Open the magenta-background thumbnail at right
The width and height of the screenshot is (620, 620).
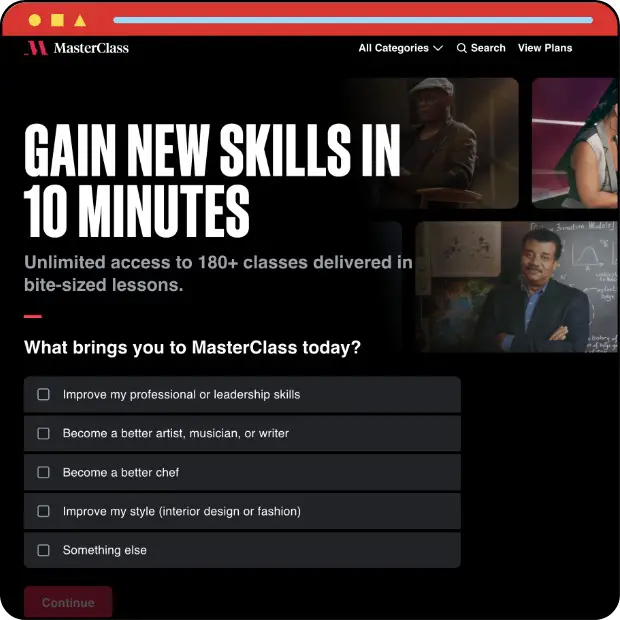575,143
